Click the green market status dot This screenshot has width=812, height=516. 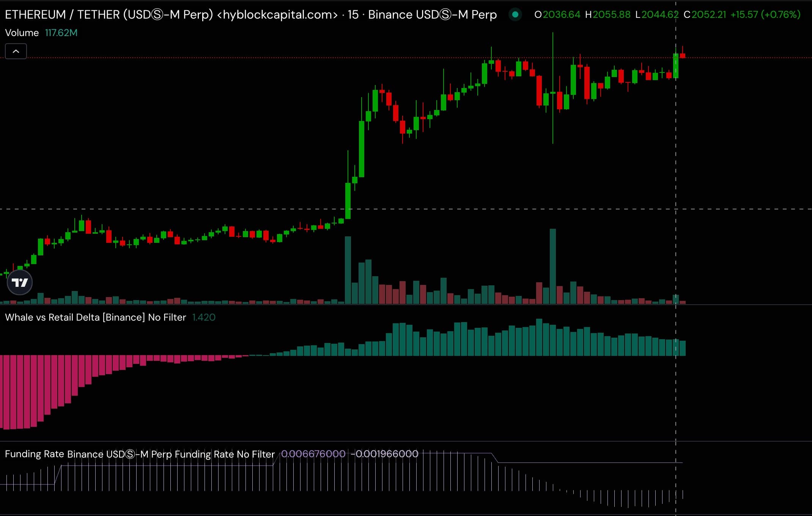coord(515,15)
